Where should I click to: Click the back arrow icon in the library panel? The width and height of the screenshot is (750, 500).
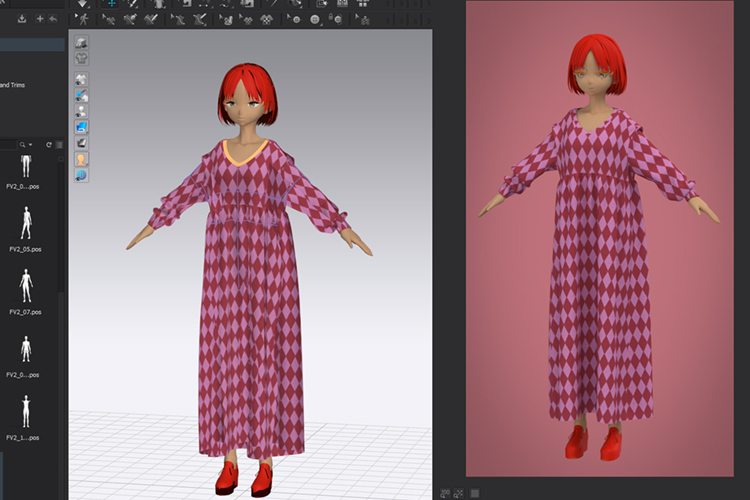pyautogui.click(x=54, y=19)
